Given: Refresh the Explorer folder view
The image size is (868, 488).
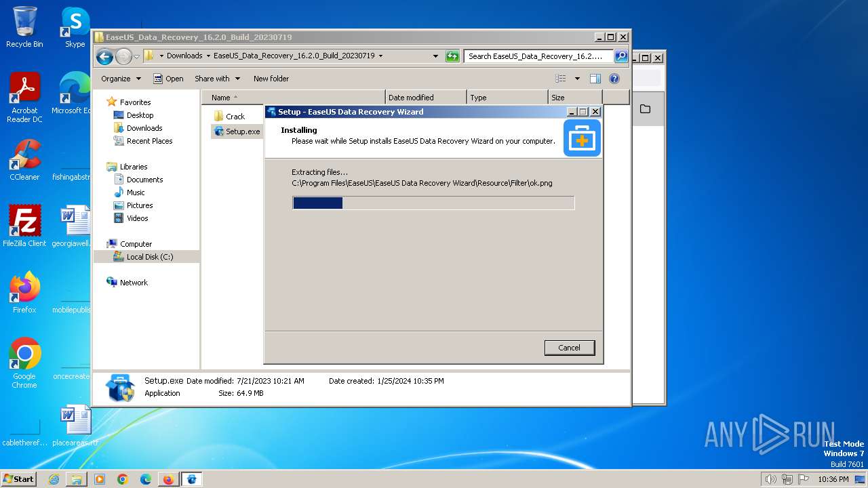Looking at the screenshot, I should [x=452, y=56].
